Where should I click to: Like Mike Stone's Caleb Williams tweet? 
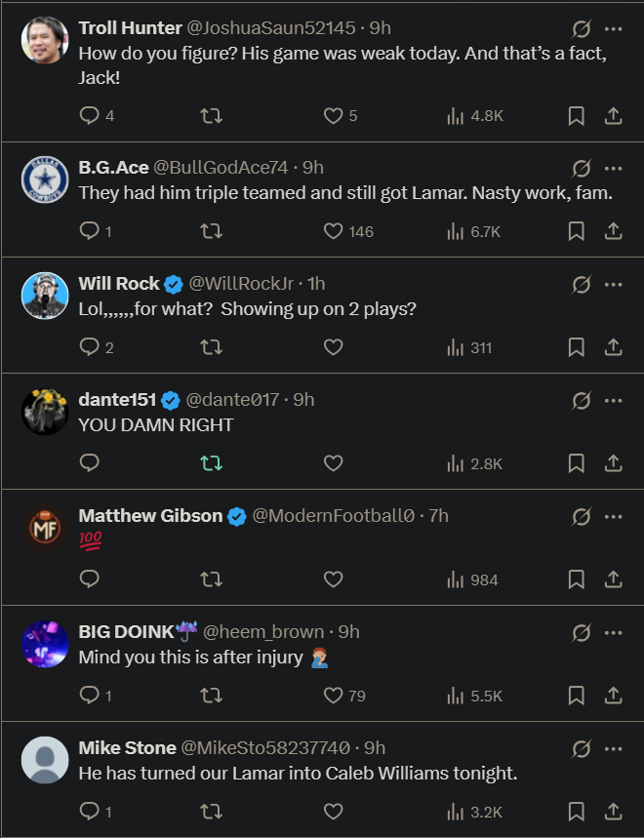tap(334, 812)
